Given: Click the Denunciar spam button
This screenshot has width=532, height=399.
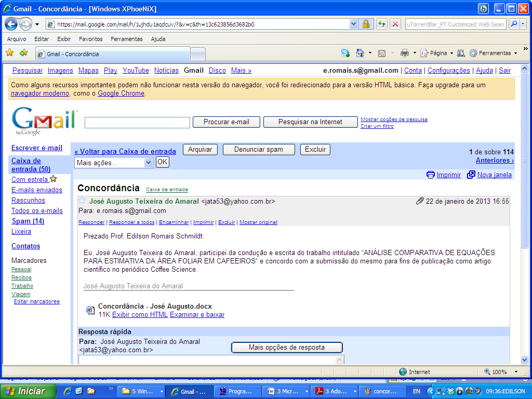Looking at the screenshot, I should 259,150.
